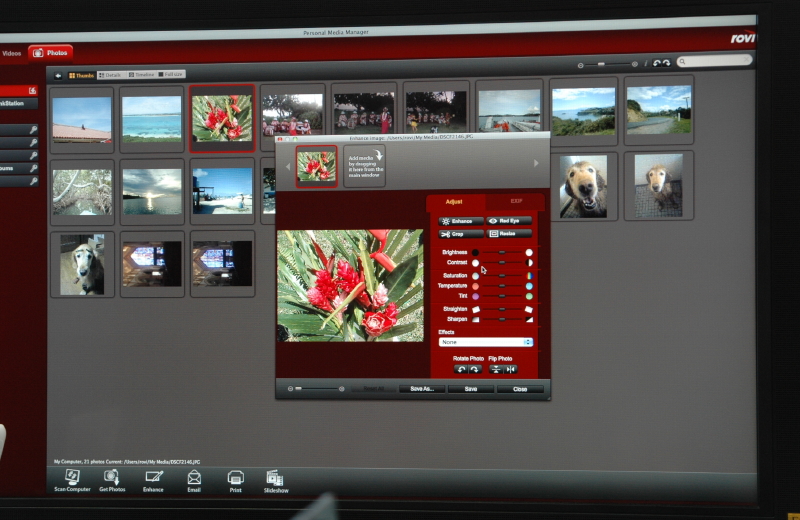Image resolution: width=800 pixels, height=520 pixels.
Task: Rotate photo clockwise in the Enhance dialog
Action: tap(474, 369)
